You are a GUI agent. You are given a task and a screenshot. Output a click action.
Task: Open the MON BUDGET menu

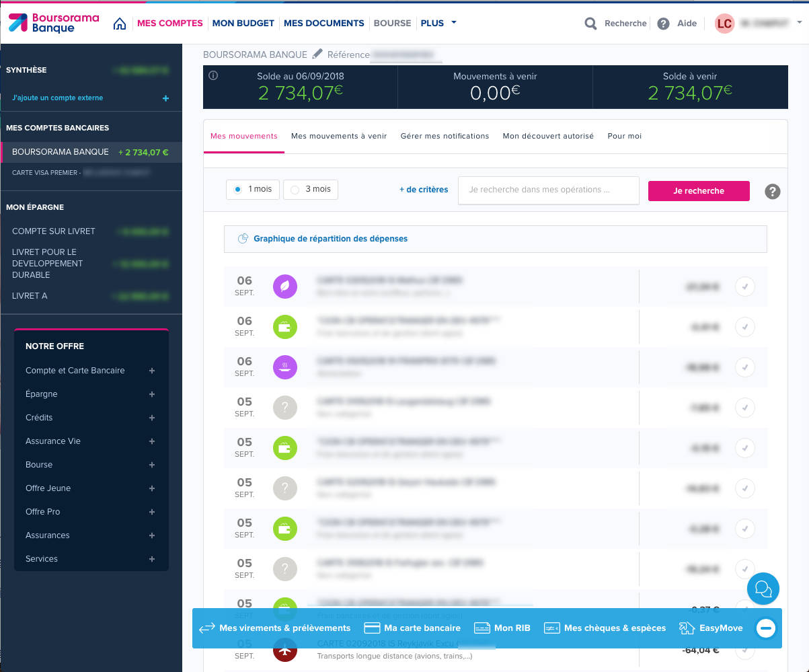pos(243,24)
